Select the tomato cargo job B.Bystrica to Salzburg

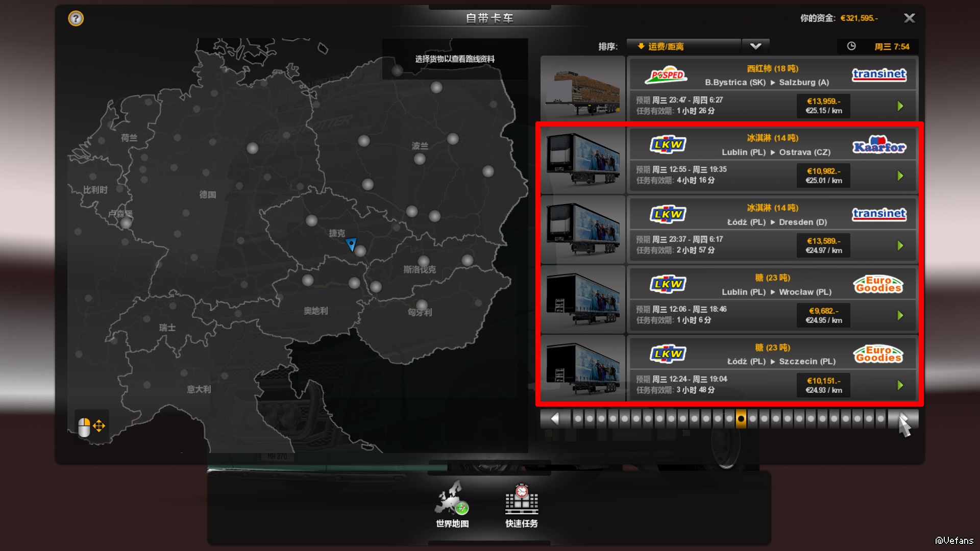click(x=773, y=90)
